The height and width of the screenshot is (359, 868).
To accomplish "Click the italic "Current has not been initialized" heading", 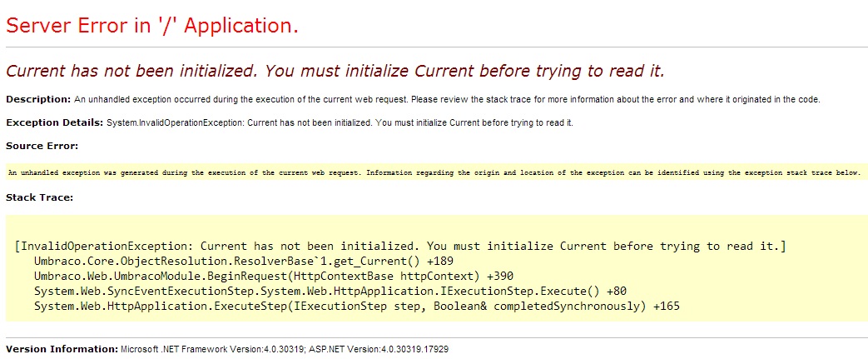I will pyautogui.click(x=335, y=70).
